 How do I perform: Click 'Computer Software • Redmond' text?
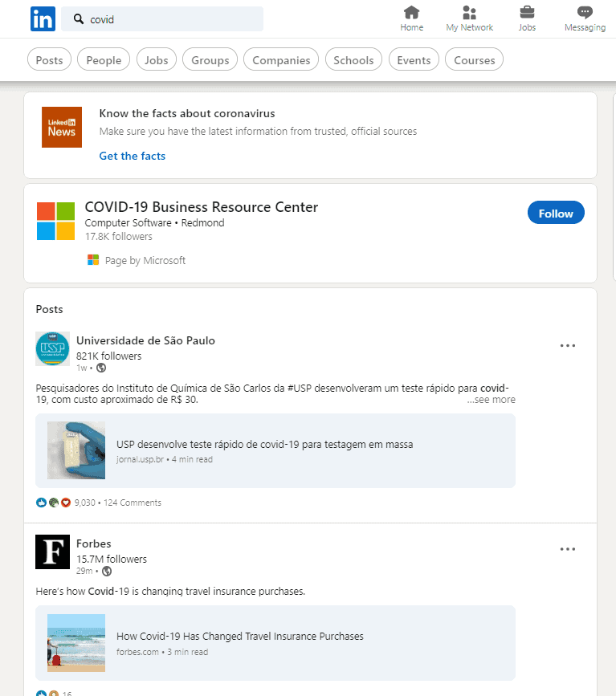tap(154, 222)
